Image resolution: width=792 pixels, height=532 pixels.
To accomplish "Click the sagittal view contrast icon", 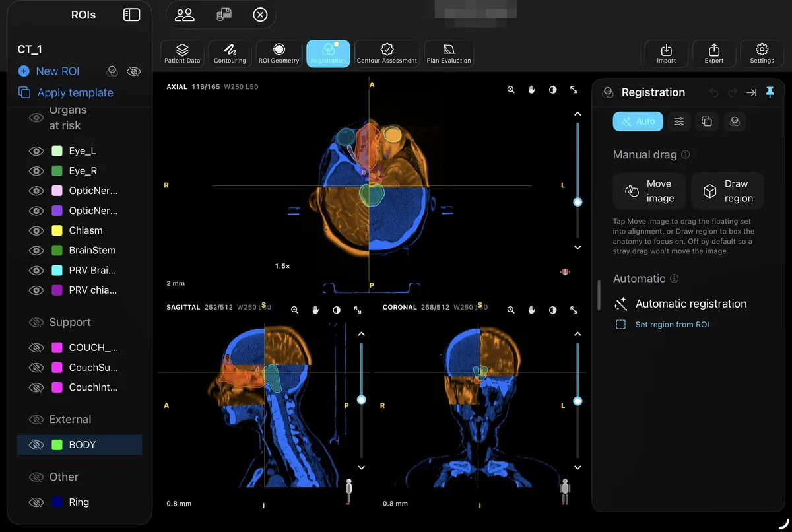I will [x=337, y=310].
